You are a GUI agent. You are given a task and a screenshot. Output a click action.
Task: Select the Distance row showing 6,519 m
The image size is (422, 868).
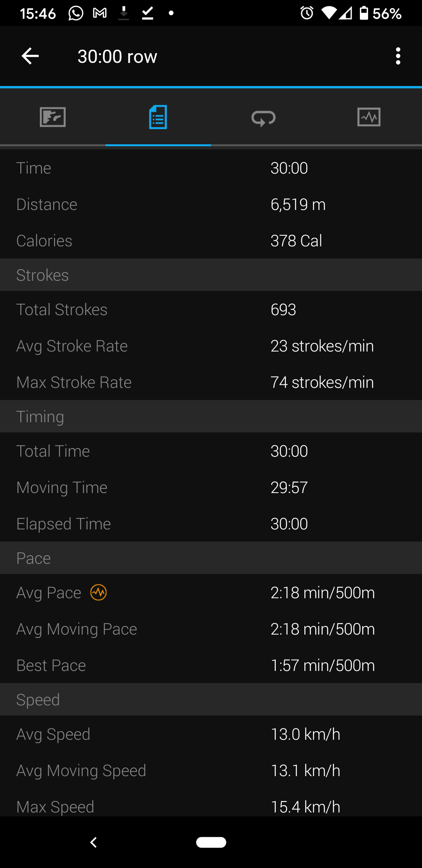point(211,204)
